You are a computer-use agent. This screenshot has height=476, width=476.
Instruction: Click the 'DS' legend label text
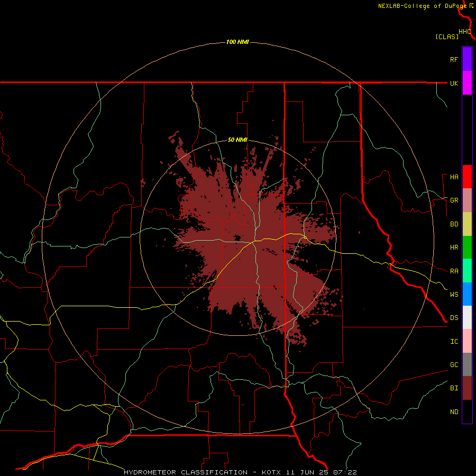click(x=454, y=318)
